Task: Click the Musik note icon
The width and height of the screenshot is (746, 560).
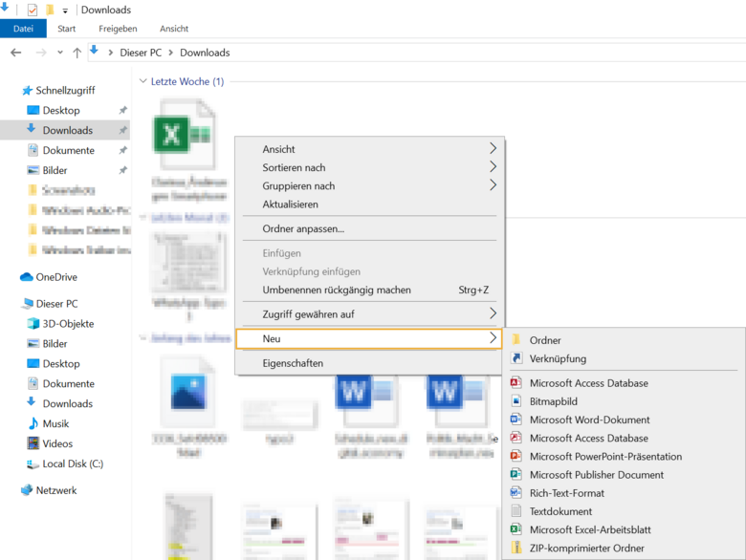Action: [x=33, y=423]
